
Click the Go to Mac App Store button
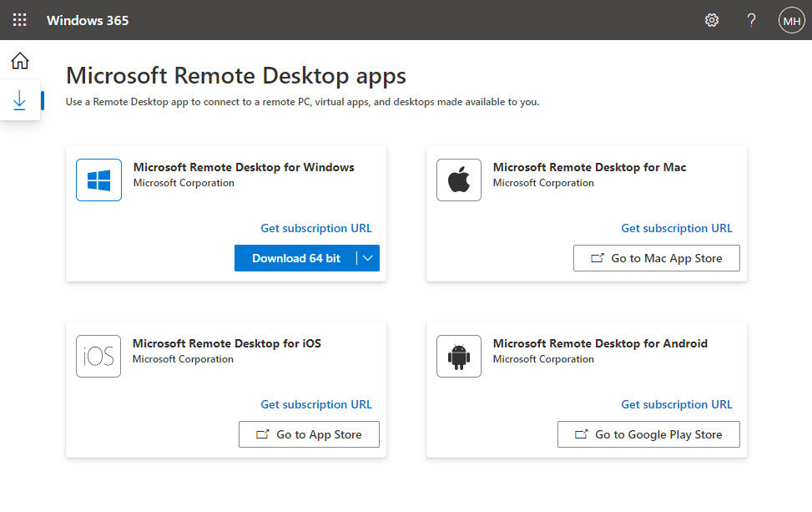656,258
